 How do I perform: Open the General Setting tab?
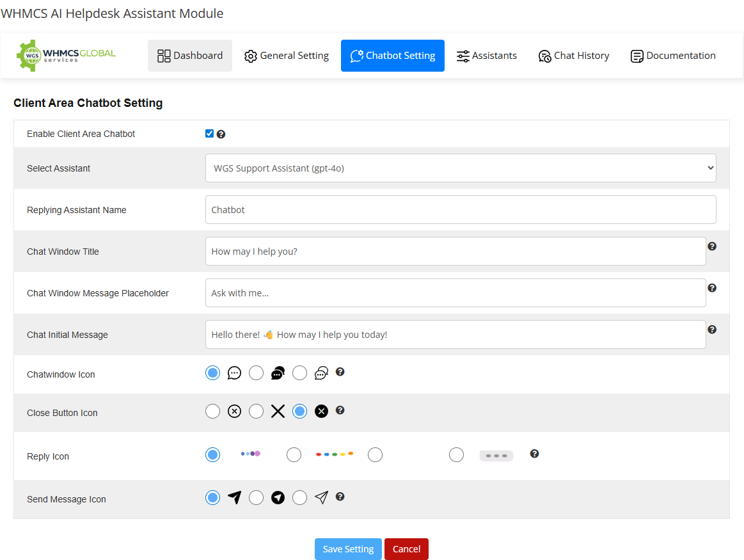click(x=287, y=56)
